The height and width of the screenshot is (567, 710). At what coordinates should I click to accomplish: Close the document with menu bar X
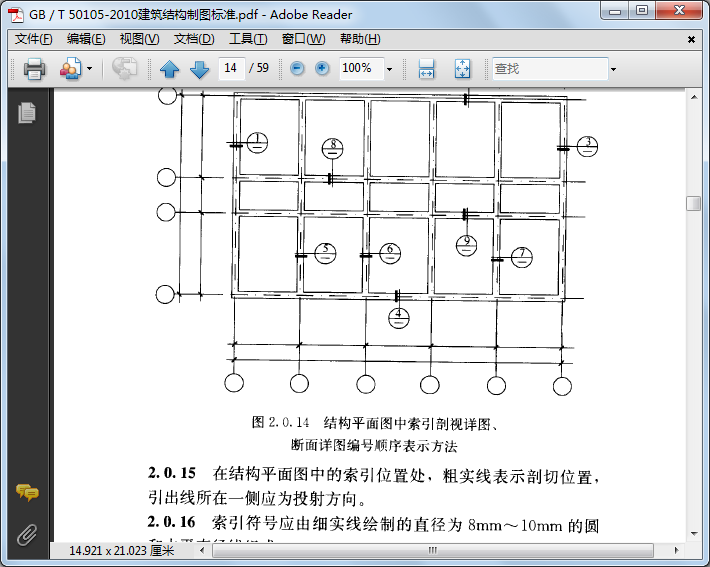click(x=691, y=39)
